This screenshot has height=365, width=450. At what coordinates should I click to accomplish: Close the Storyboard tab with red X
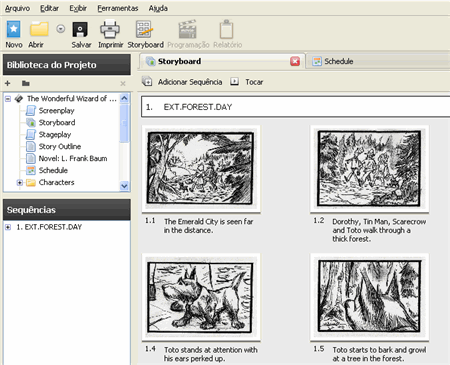[295, 61]
